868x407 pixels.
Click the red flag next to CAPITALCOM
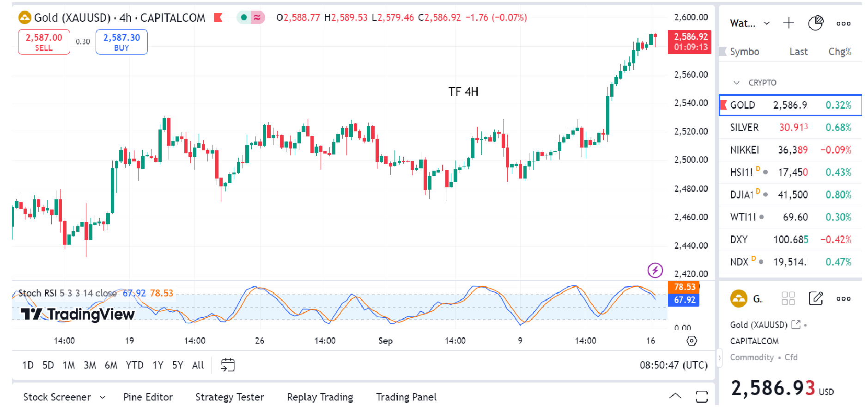coord(218,18)
